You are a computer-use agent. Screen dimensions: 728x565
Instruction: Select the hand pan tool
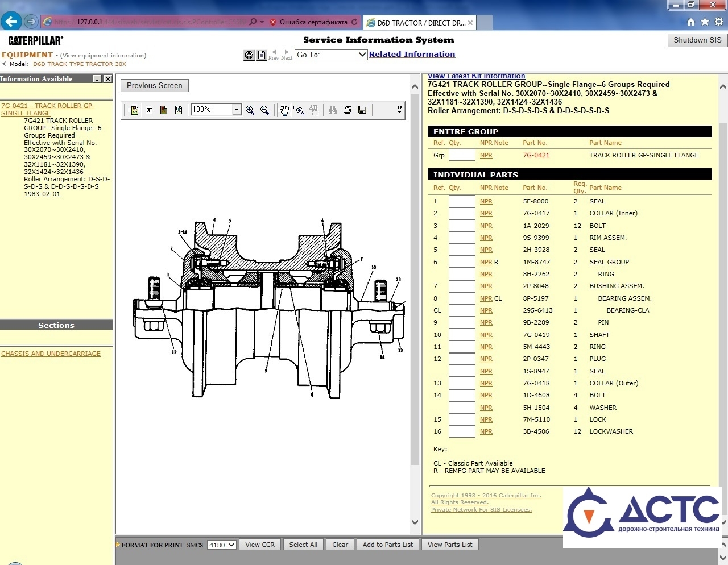click(x=284, y=110)
